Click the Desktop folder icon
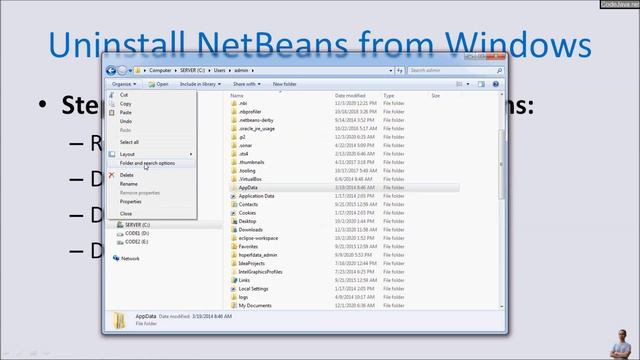640x360 pixels. pyautogui.click(x=234, y=221)
